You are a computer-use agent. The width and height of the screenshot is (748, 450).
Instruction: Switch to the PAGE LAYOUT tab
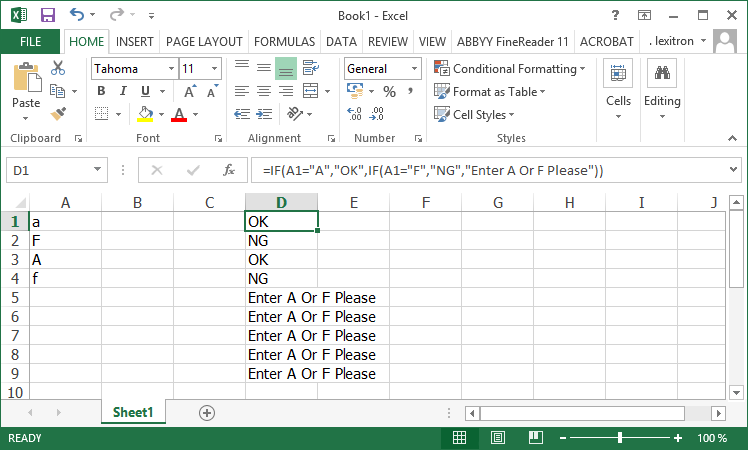pos(204,42)
